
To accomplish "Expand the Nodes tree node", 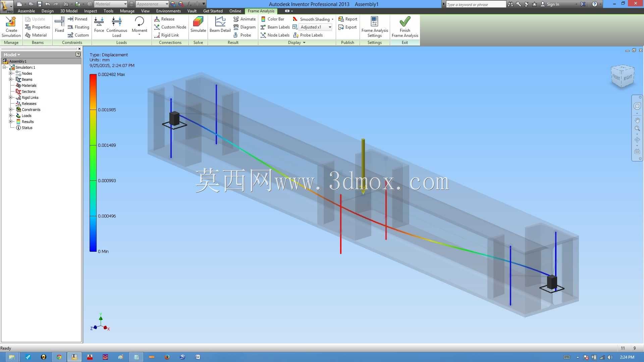I will (10, 73).
